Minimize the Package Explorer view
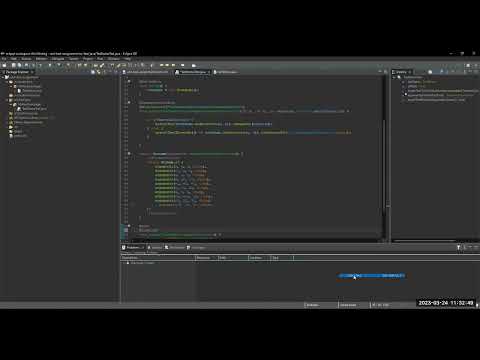The height and width of the screenshot is (360, 480). pyautogui.click(x=111, y=72)
